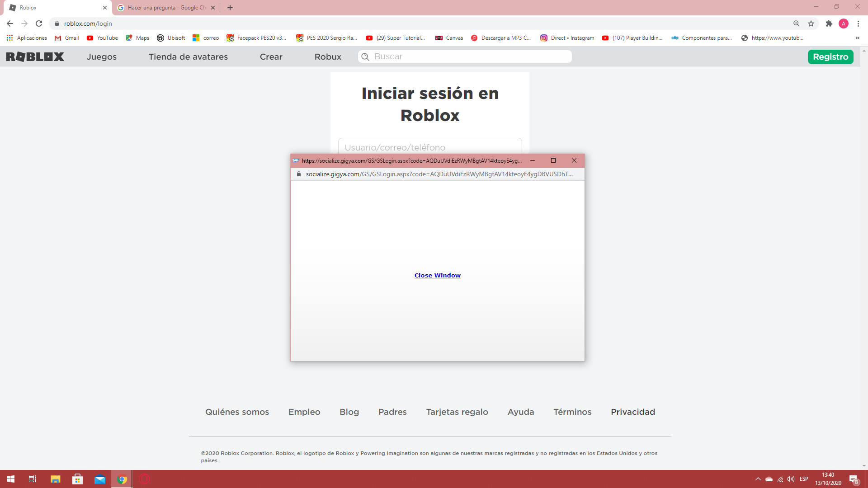The width and height of the screenshot is (868, 488).
Task: Open the YouTube bookmark
Action: click(102, 38)
